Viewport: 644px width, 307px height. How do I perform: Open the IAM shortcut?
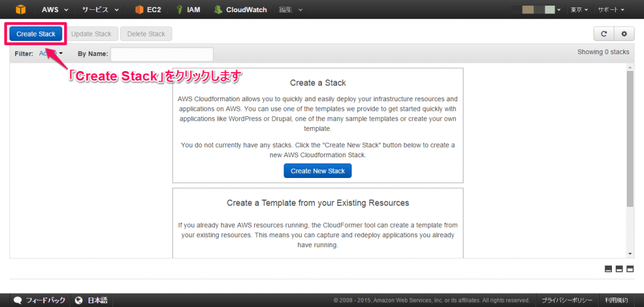(x=189, y=9)
